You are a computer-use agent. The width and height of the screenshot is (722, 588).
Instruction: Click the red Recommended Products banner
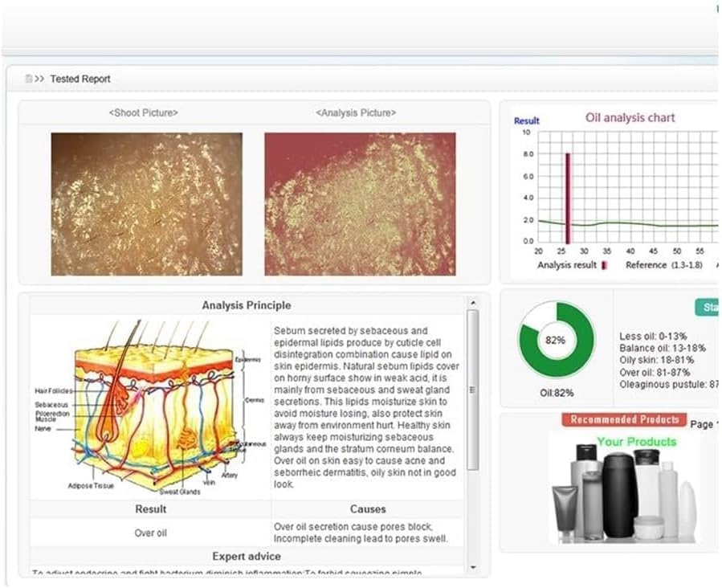tap(624, 419)
